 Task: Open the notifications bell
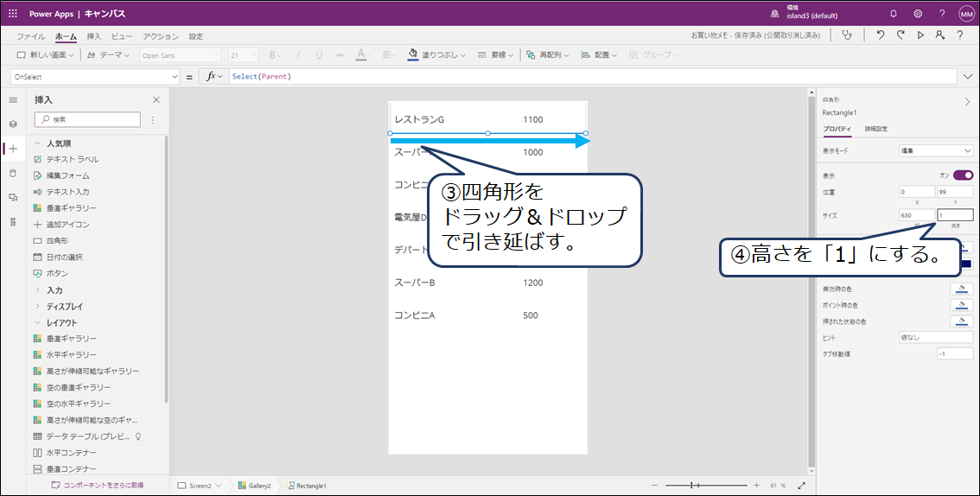click(x=894, y=13)
